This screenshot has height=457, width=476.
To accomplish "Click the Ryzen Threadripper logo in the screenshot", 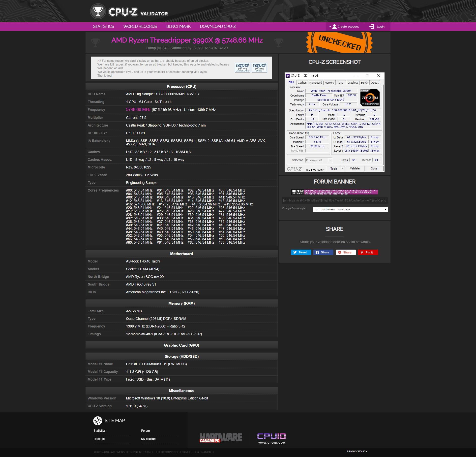I will 370,98.
